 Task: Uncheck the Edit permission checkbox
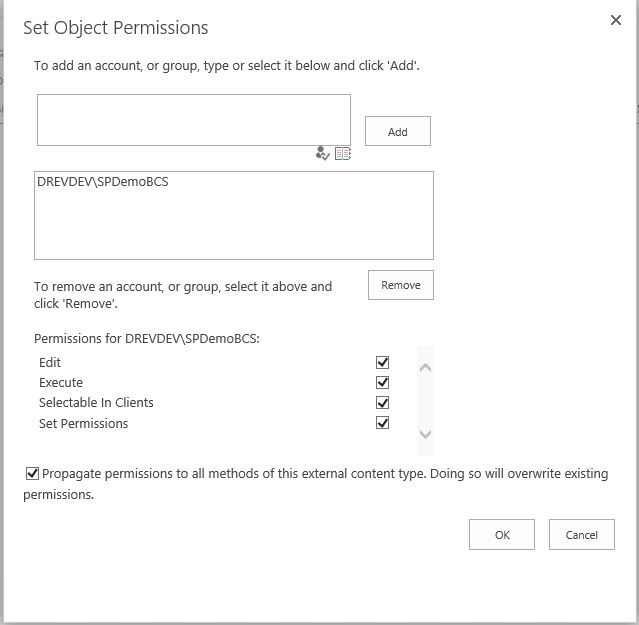382,362
